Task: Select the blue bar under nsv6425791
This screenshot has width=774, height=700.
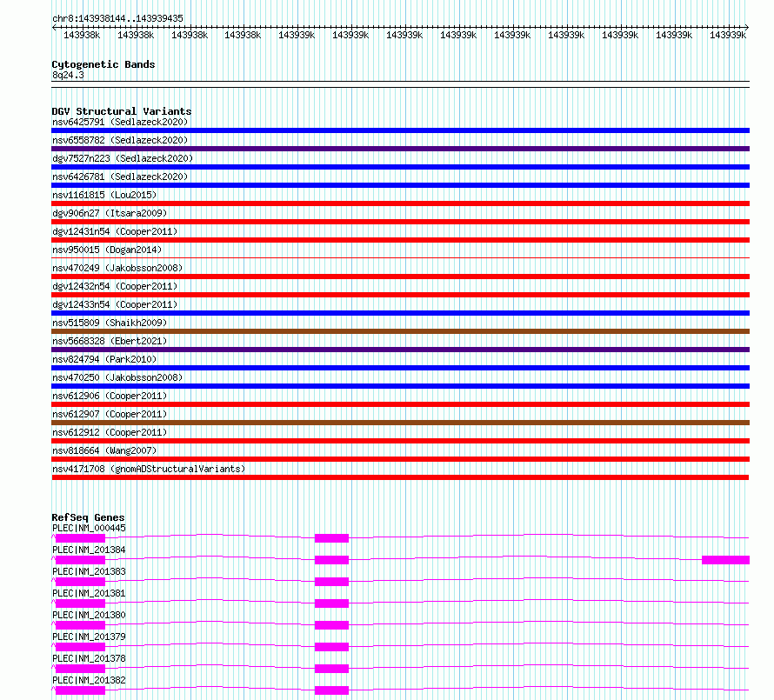Action: pos(400,130)
